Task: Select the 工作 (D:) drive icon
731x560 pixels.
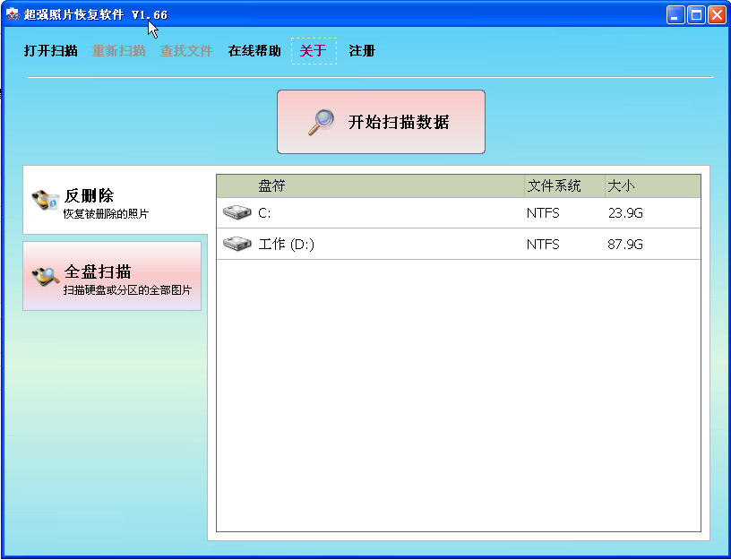Action: (236, 244)
